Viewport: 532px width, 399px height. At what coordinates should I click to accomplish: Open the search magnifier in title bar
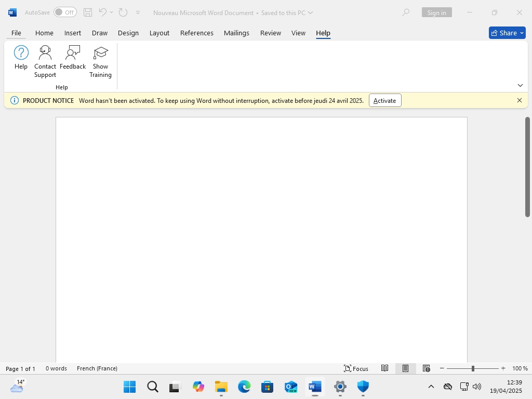pos(406,12)
